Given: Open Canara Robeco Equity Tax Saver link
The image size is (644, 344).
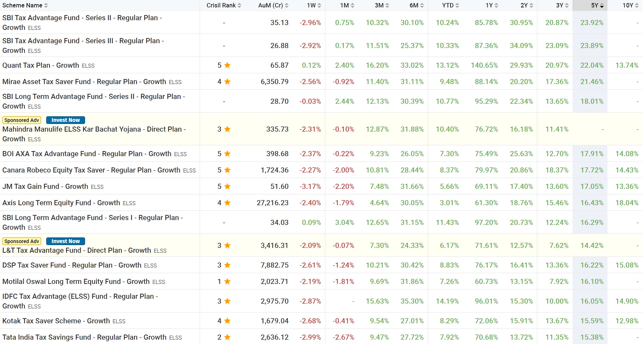Looking at the screenshot, I should (x=91, y=170).
